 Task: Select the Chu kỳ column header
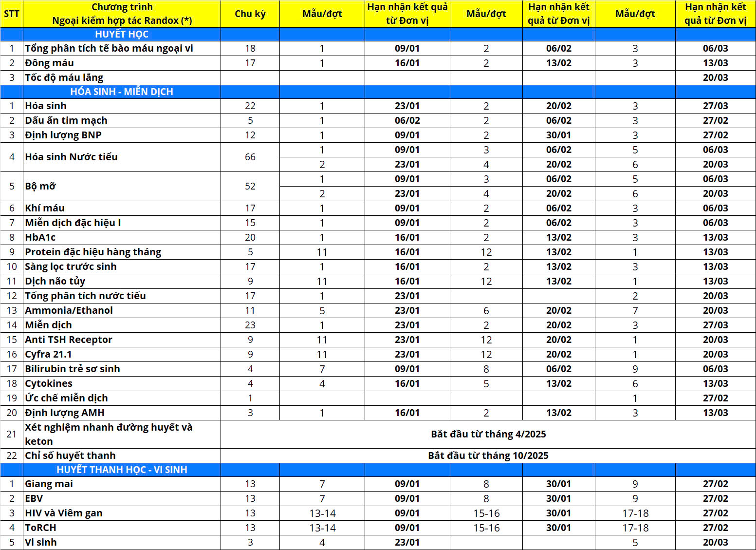pos(250,14)
